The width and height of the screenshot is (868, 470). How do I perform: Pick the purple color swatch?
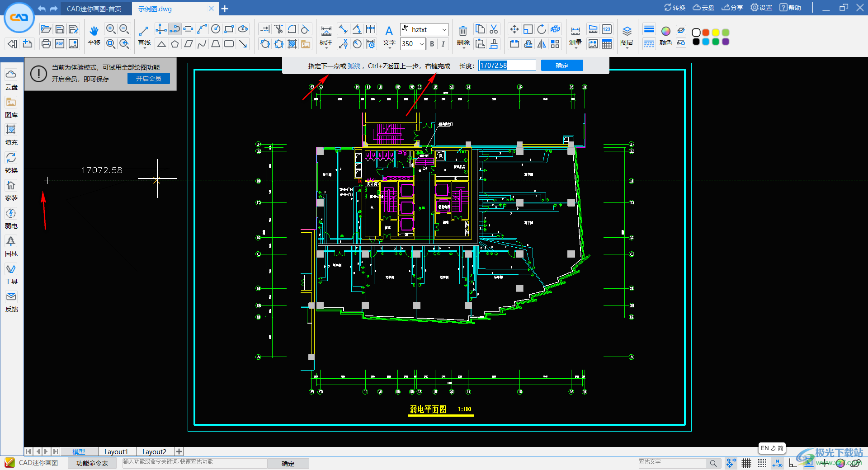[x=726, y=42]
